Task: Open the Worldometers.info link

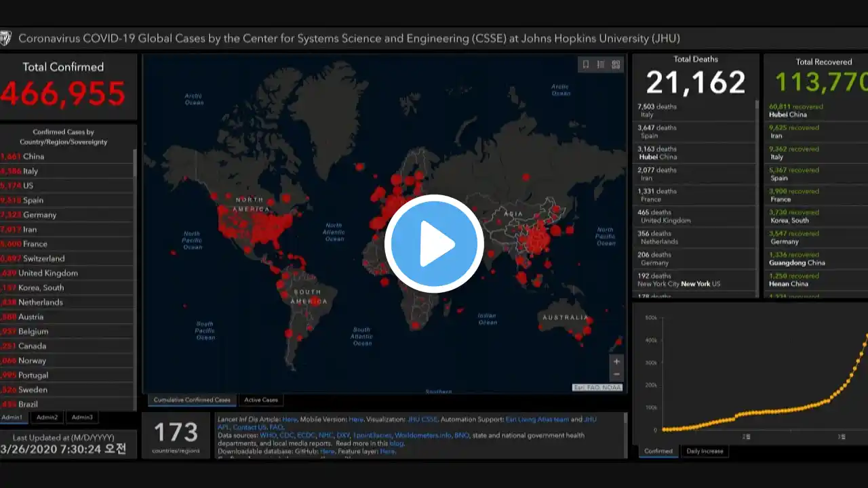Action: click(423, 435)
